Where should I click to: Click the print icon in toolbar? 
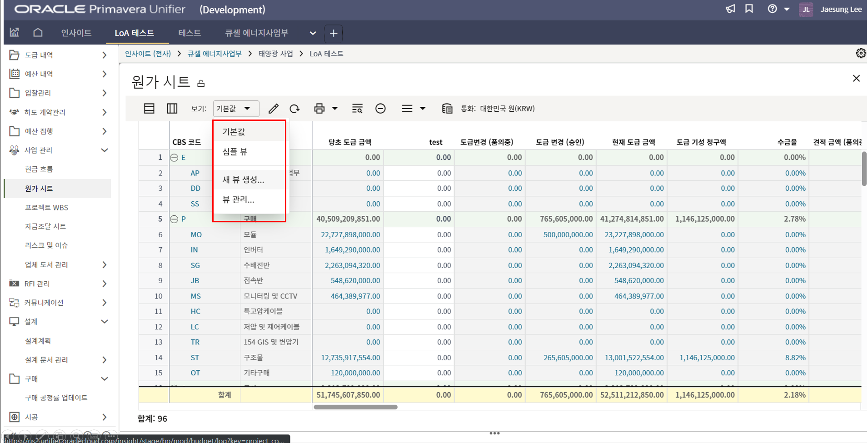319,109
